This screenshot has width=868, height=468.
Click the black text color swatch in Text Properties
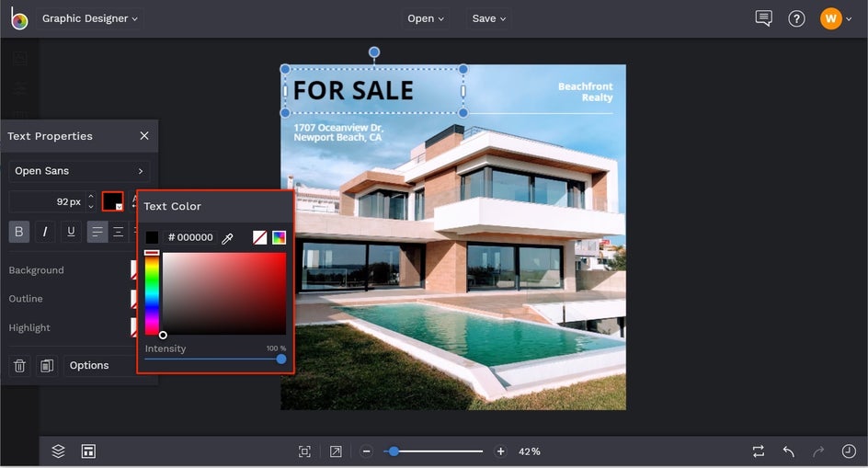click(x=112, y=201)
